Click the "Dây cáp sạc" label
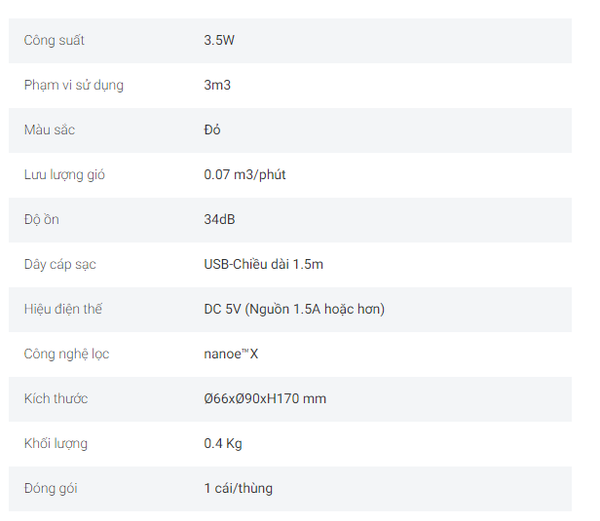This screenshot has width=600, height=521. click(x=60, y=265)
